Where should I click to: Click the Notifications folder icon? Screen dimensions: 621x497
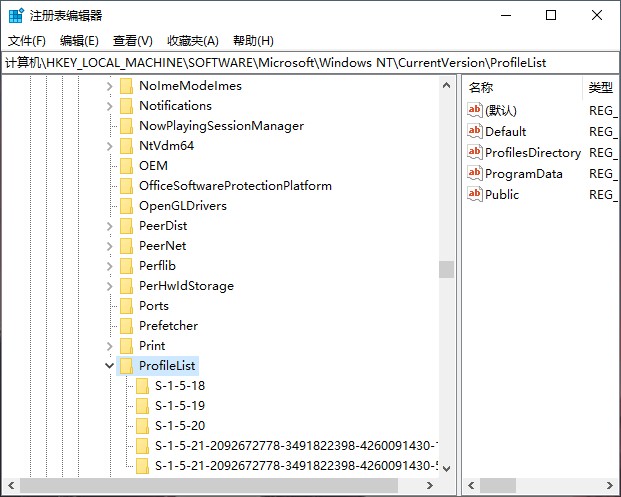126,106
